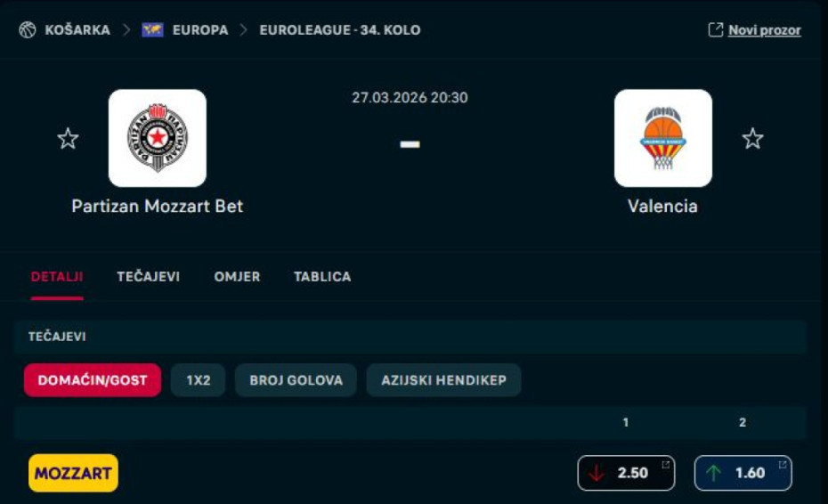Screen dimensions: 828x504
Task: Click the external link icon on 2.50 odds
Action: click(665, 465)
